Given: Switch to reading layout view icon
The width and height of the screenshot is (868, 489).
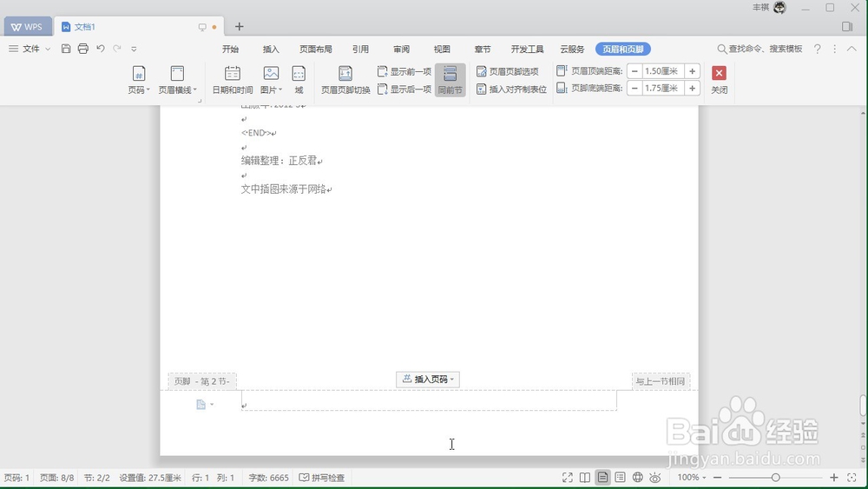Looking at the screenshot, I should coord(585,478).
